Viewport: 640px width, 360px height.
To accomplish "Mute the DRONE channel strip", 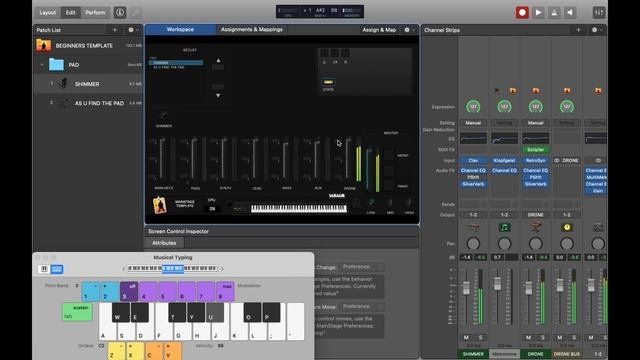I will coord(529,338).
